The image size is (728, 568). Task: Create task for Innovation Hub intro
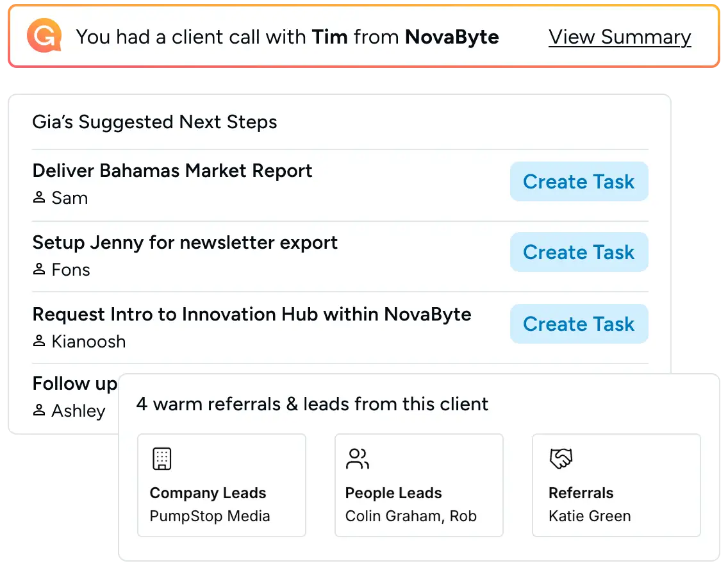click(x=579, y=324)
